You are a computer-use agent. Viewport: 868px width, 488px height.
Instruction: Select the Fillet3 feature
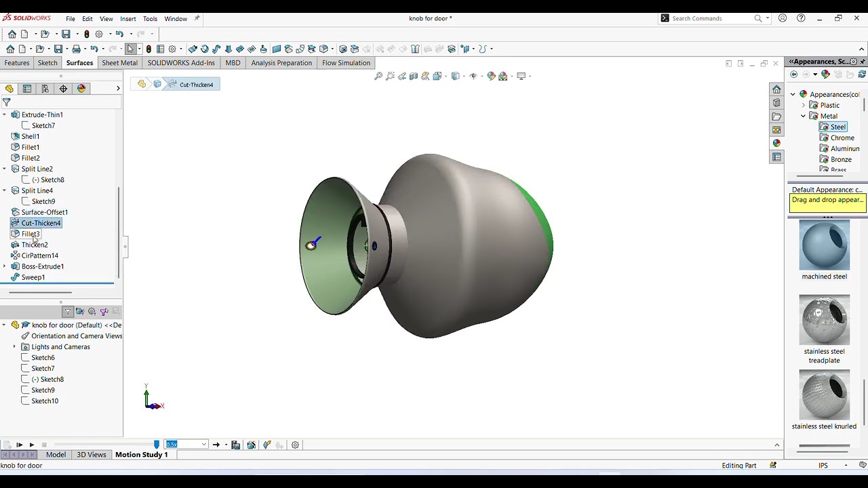[25, 234]
